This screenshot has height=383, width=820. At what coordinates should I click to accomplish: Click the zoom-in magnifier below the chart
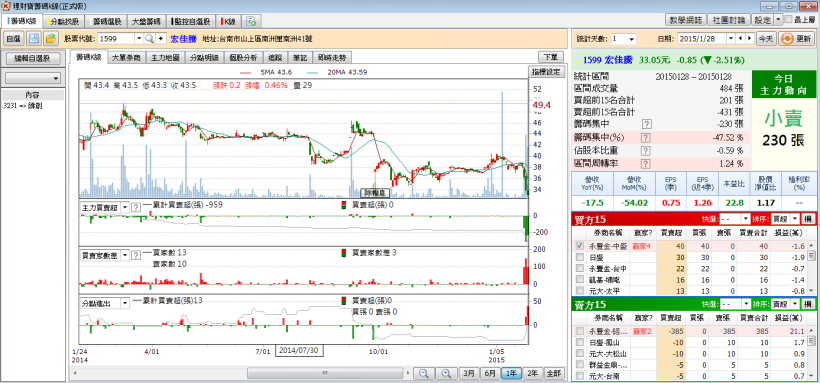click(x=446, y=373)
